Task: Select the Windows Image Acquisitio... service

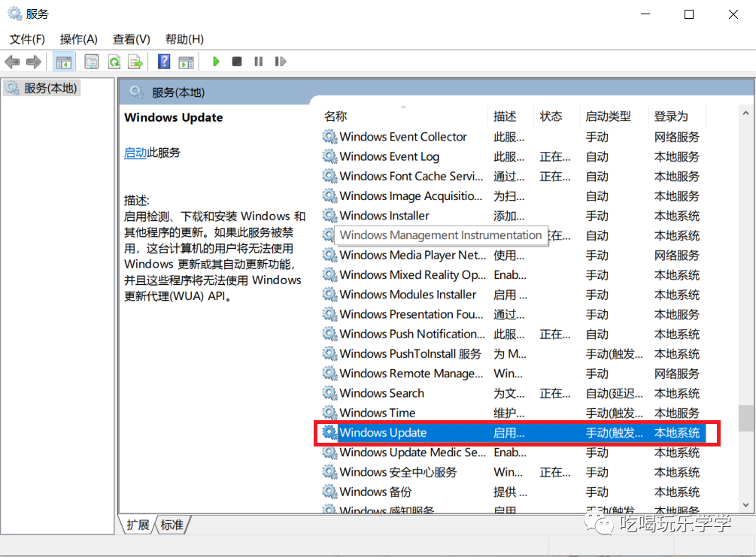Action: [410, 195]
